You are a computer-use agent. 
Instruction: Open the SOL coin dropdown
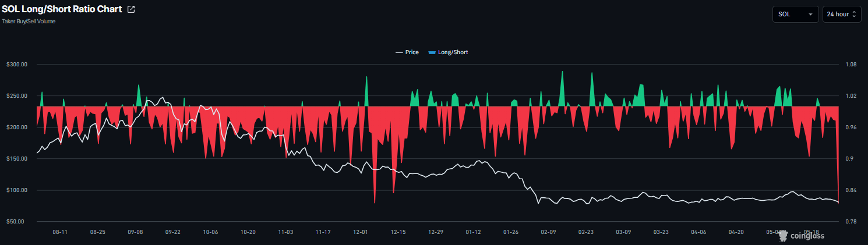click(x=795, y=15)
